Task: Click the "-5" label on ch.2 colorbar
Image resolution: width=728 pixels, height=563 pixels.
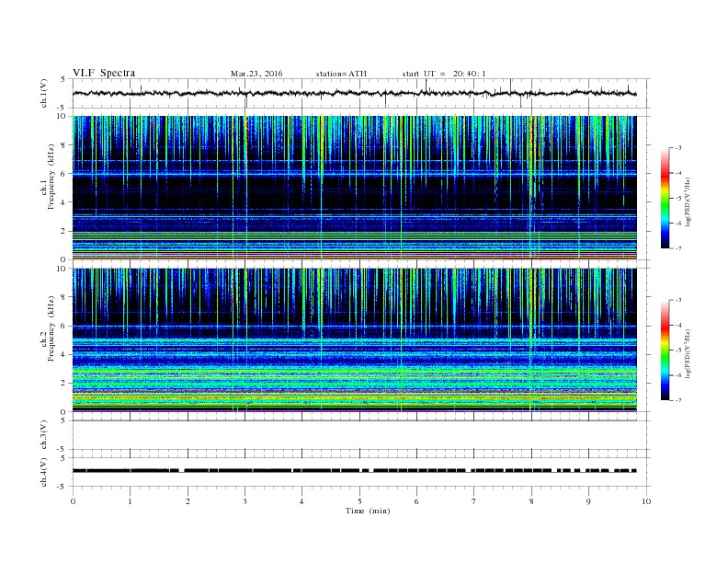Action: coord(677,350)
